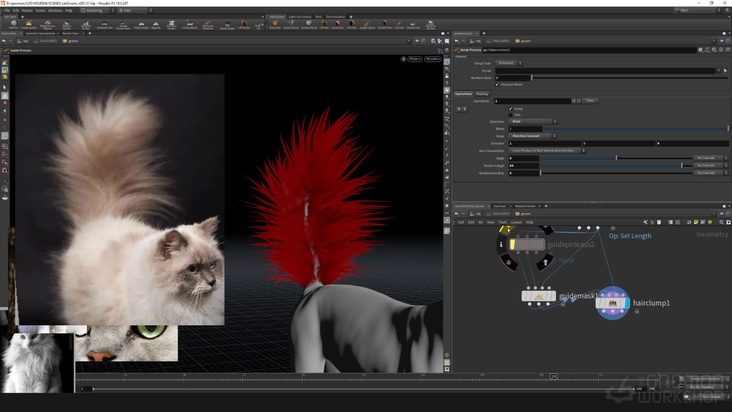Toggle the Active checkbox
Screen dimensions: 732x412
click(x=511, y=109)
